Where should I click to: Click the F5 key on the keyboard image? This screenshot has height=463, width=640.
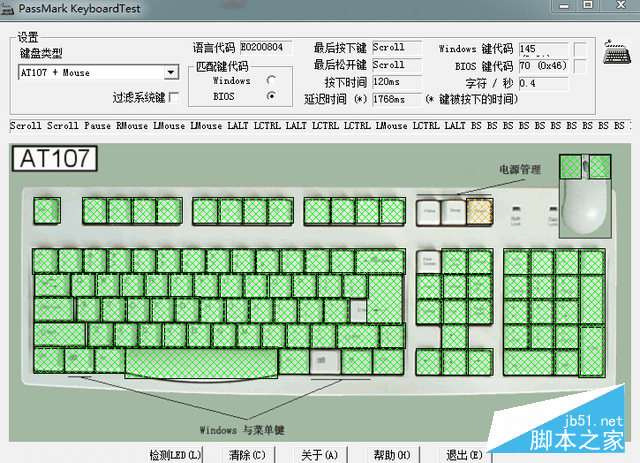pos(205,211)
